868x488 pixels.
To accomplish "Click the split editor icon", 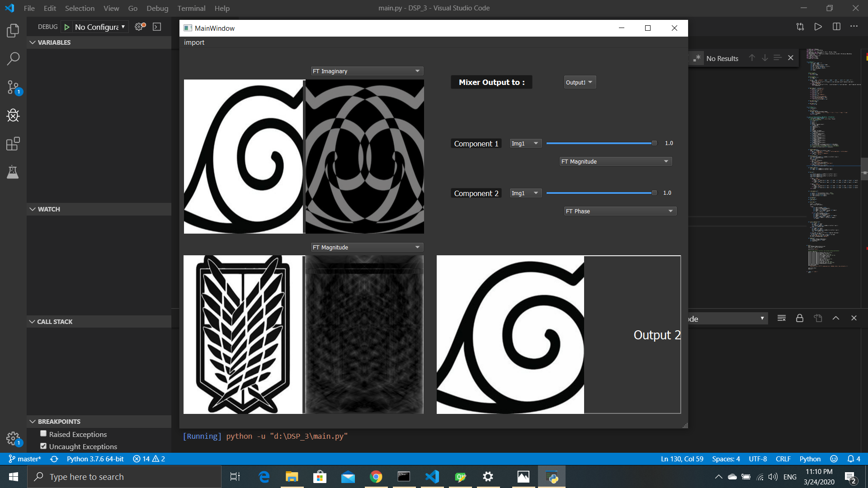I will tap(836, 27).
